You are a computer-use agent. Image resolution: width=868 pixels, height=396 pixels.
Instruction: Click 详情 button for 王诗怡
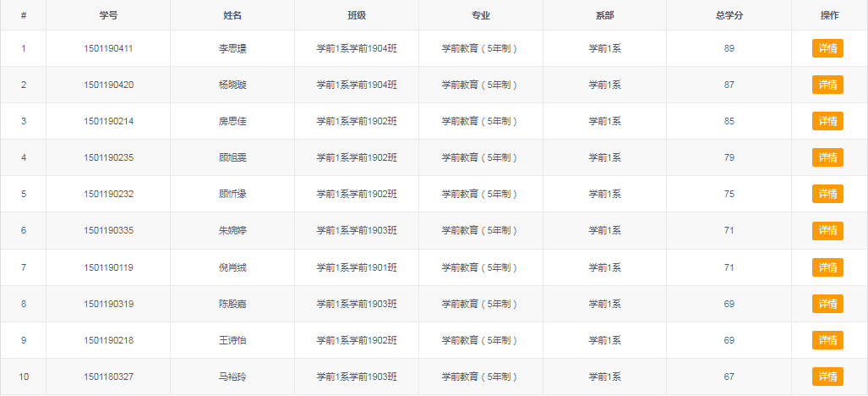point(827,340)
